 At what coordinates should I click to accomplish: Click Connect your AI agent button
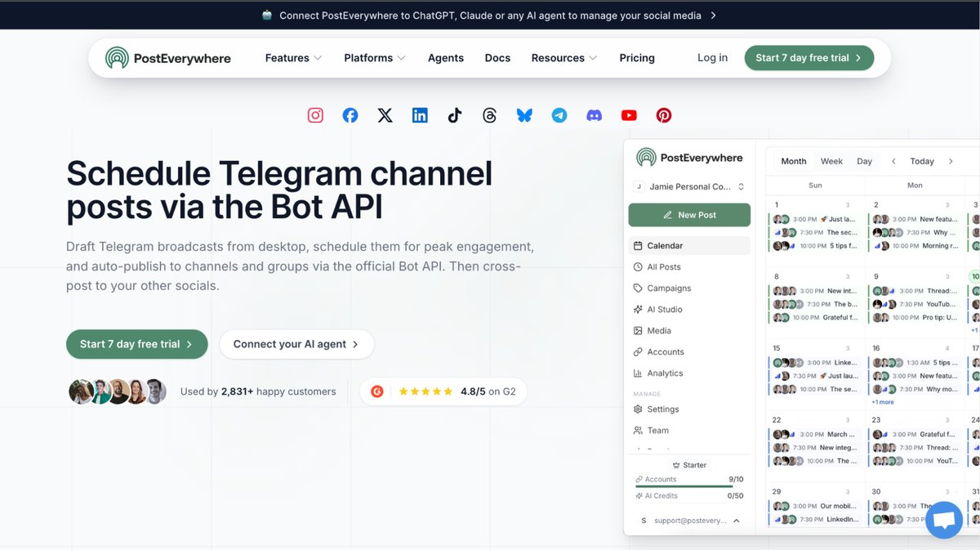296,344
